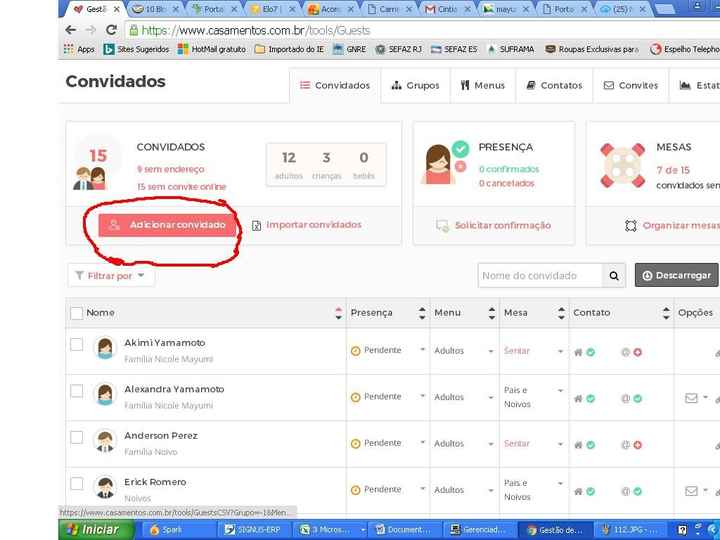Open the Spark taskbar item

click(178, 530)
